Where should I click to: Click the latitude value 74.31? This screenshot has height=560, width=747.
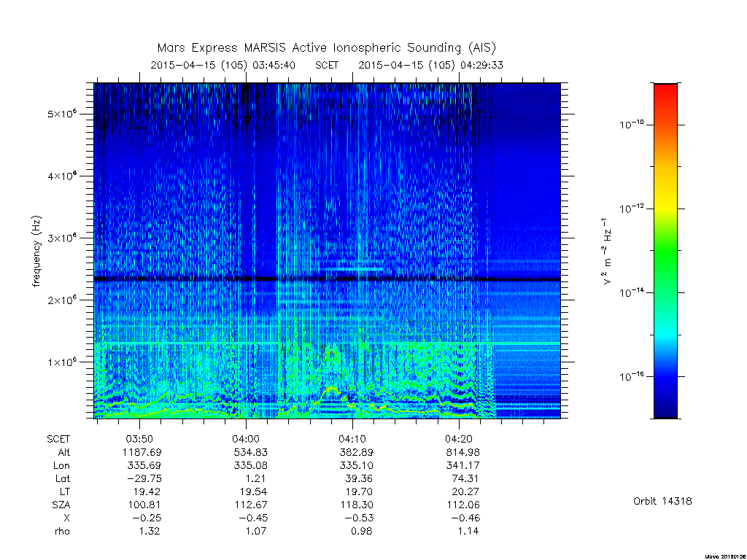click(465, 478)
